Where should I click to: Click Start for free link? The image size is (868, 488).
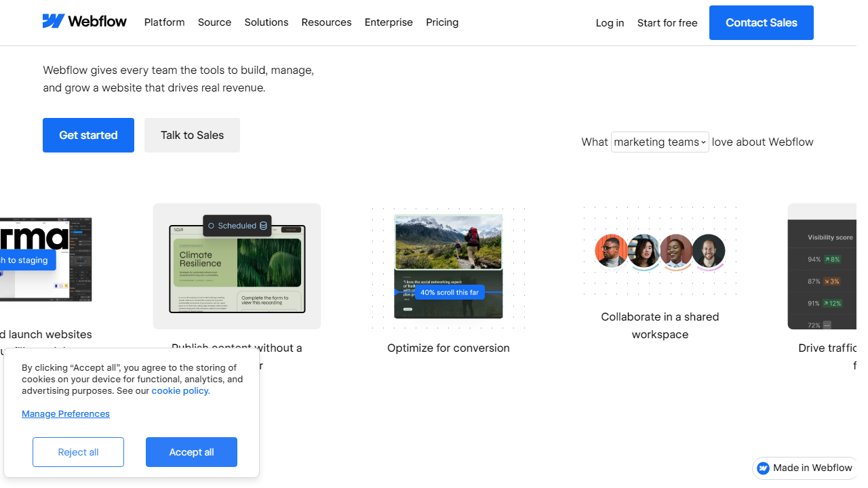(x=667, y=23)
